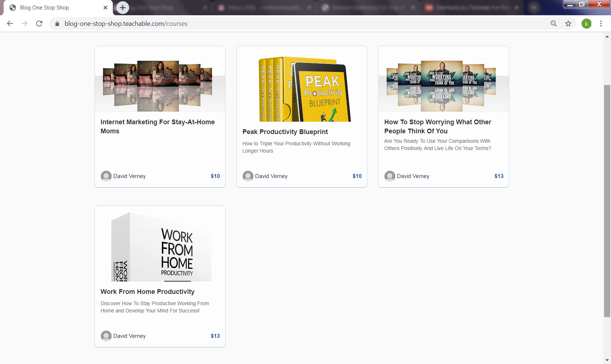The image size is (611, 364).
Task: Open the green profile avatar
Action: click(586, 24)
